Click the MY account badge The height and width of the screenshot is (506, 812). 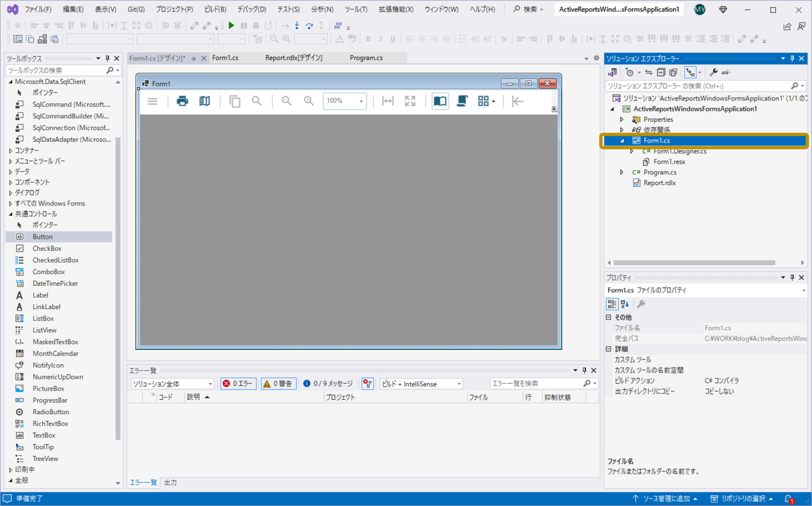pos(700,9)
